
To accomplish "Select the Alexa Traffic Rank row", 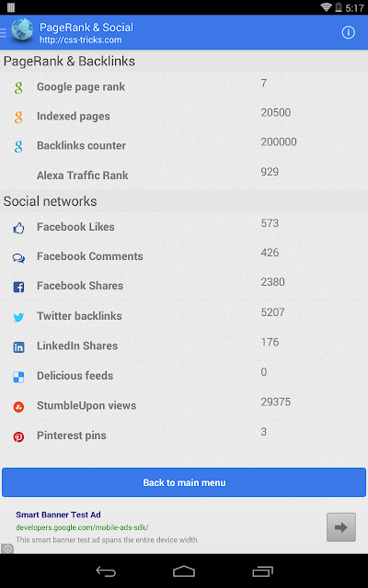I will (184, 175).
